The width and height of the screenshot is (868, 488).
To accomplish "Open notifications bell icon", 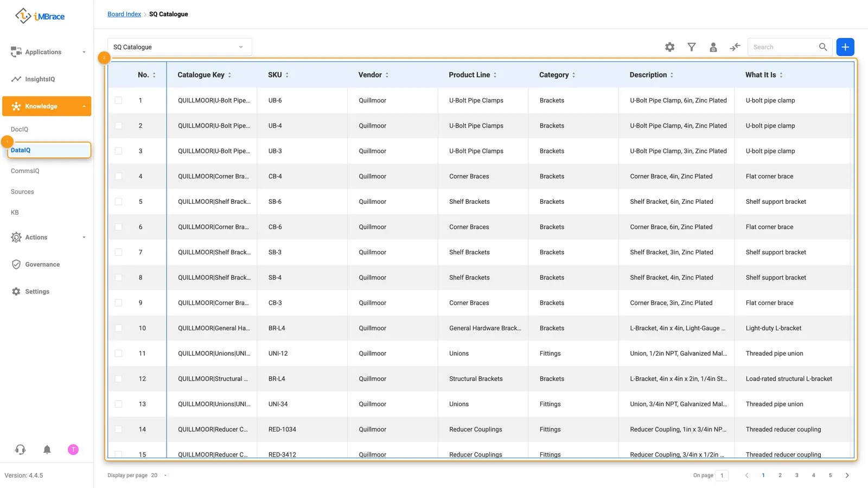I will (47, 450).
